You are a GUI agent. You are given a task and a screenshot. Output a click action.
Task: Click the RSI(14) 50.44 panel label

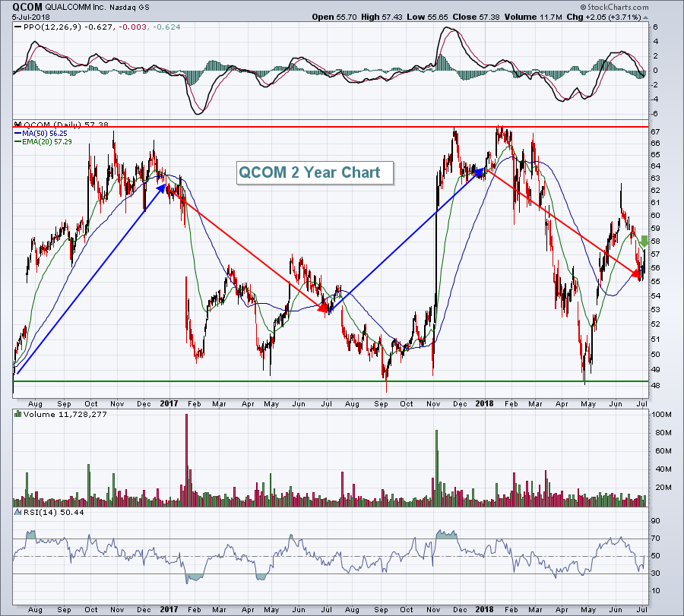(53, 512)
